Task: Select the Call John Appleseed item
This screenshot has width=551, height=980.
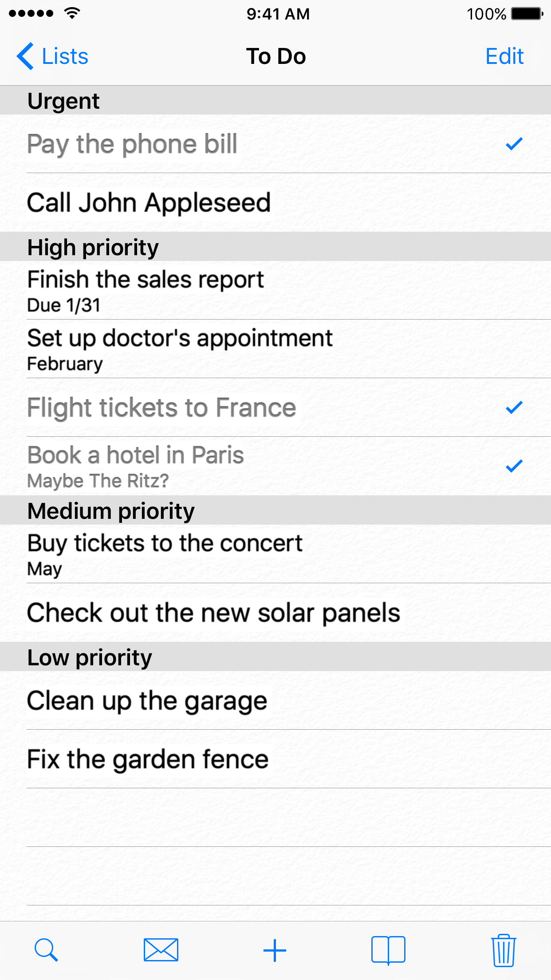Action: [x=149, y=203]
